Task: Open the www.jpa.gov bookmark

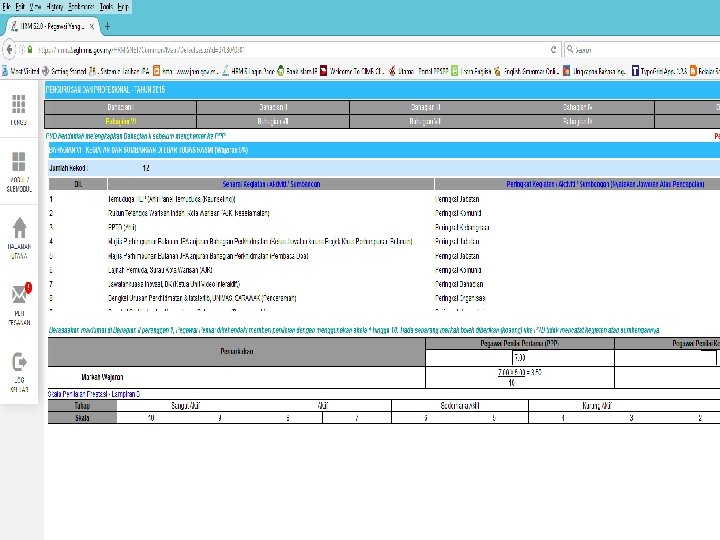Action: pyautogui.click(x=186, y=71)
